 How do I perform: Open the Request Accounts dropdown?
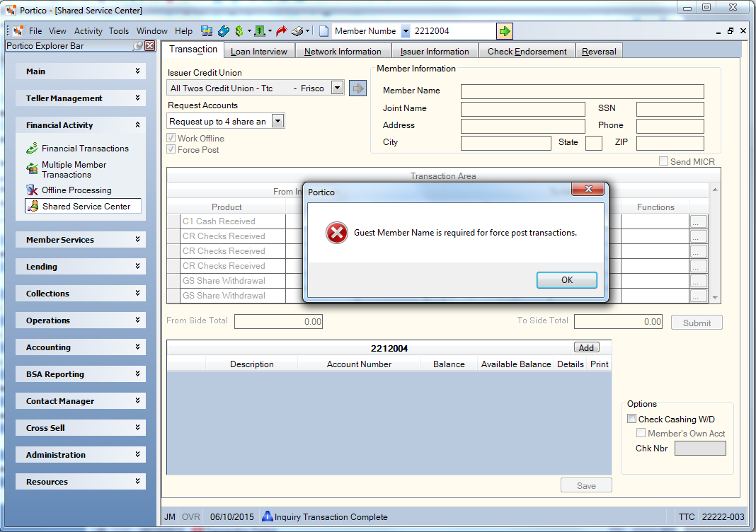[x=277, y=121]
